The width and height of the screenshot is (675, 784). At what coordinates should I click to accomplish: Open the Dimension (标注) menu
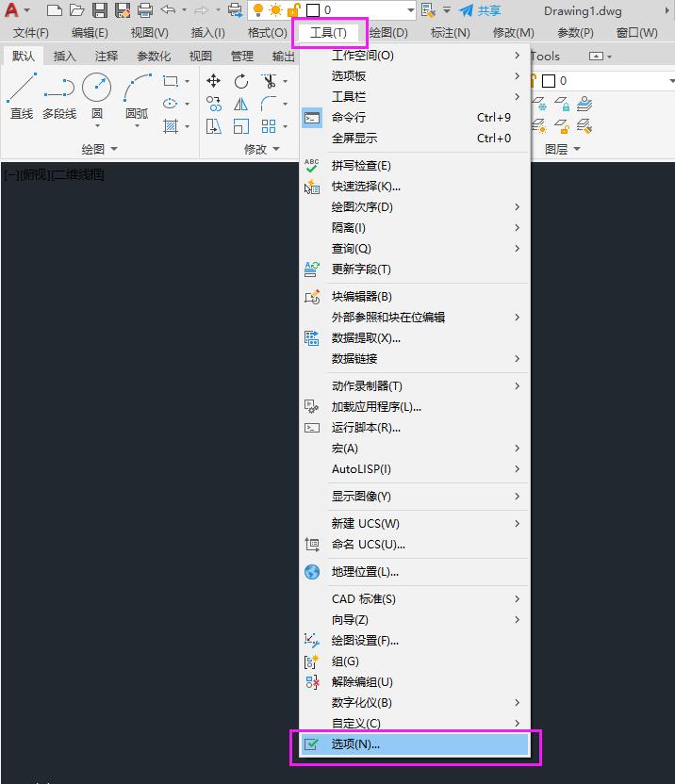click(451, 33)
